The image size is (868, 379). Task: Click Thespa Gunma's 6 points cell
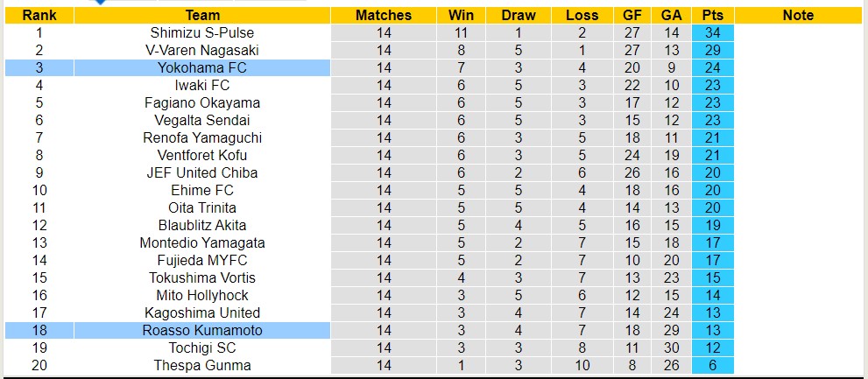[712, 365]
